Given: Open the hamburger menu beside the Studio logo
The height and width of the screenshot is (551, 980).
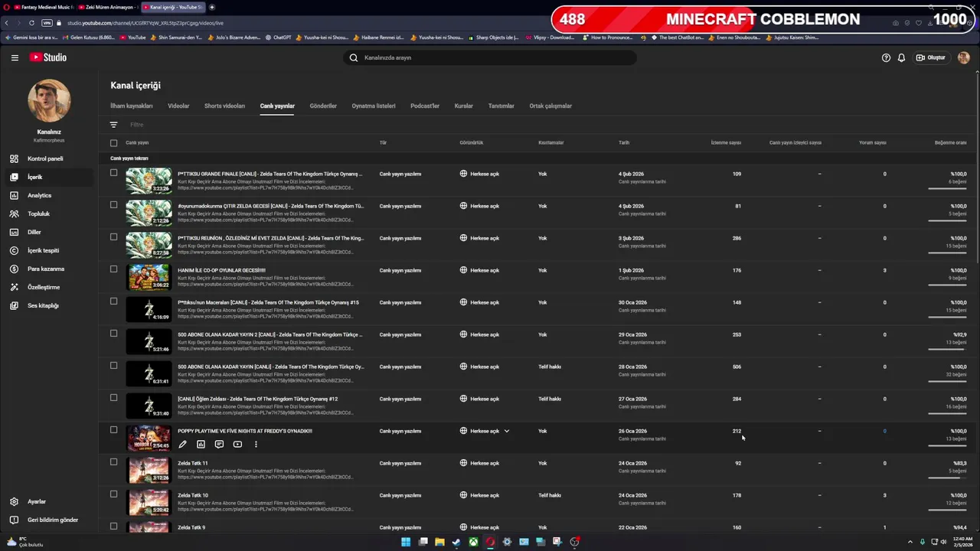Looking at the screenshot, I should point(15,57).
